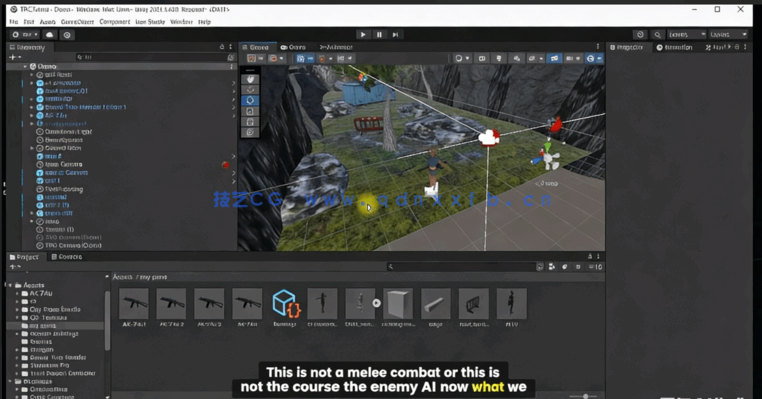762x399 pixels.
Task: Switch to the Console tab
Action: click(x=67, y=257)
